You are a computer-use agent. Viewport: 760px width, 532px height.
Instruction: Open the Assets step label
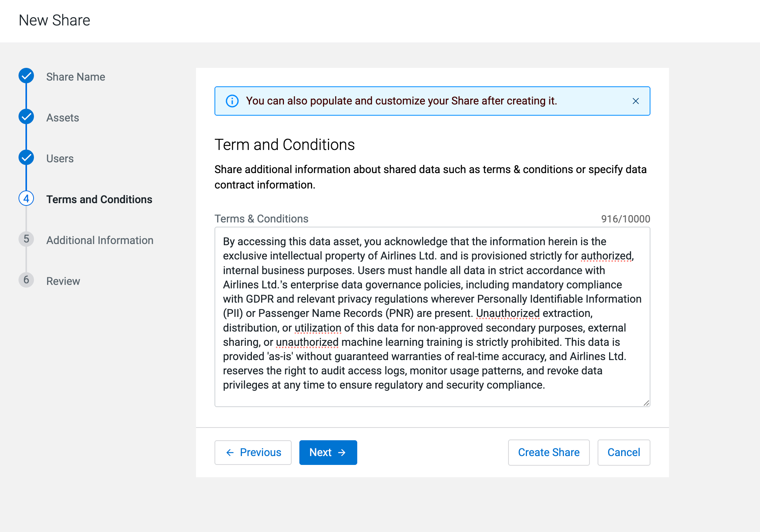(x=62, y=118)
